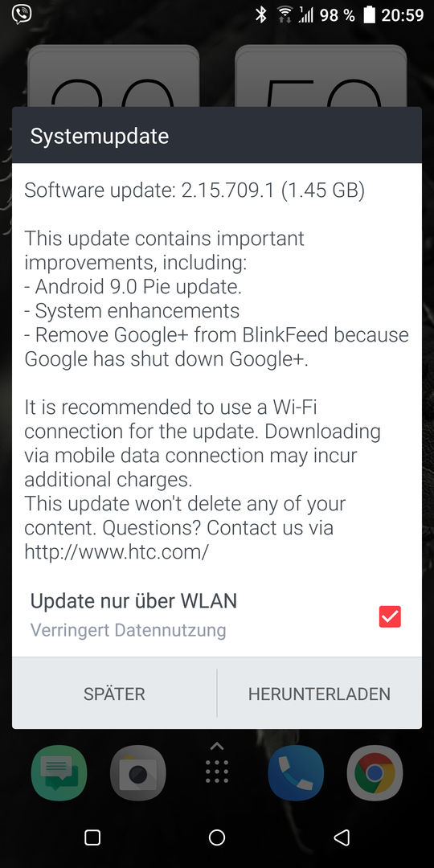Expand the app drawer grid
Screen dimensions: 434x868
[x=217, y=763]
